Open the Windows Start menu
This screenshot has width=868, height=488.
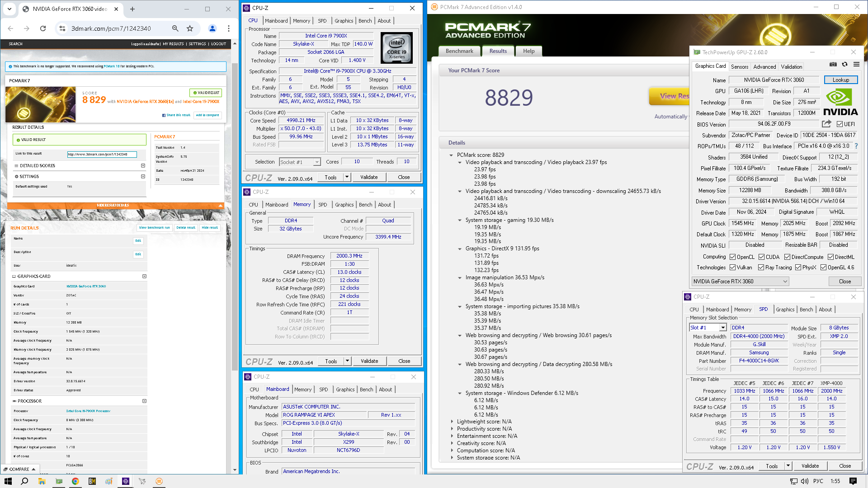[8, 481]
